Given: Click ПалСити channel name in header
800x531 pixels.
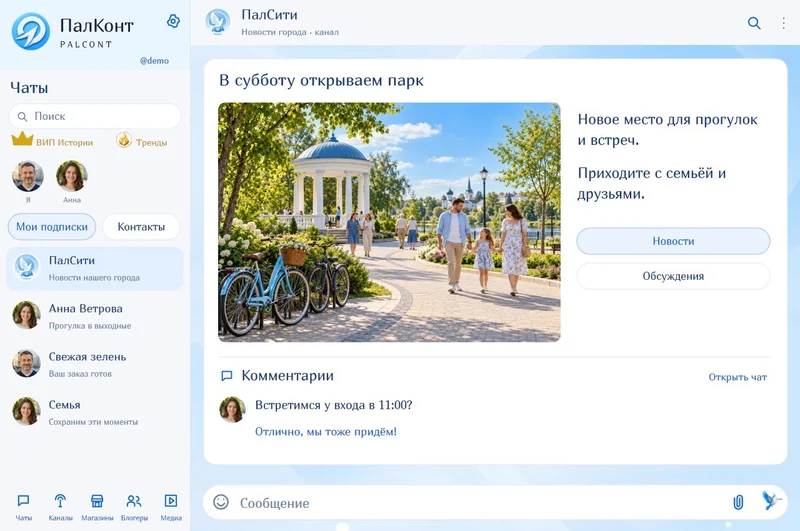Looking at the screenshot, I should 269,15.
